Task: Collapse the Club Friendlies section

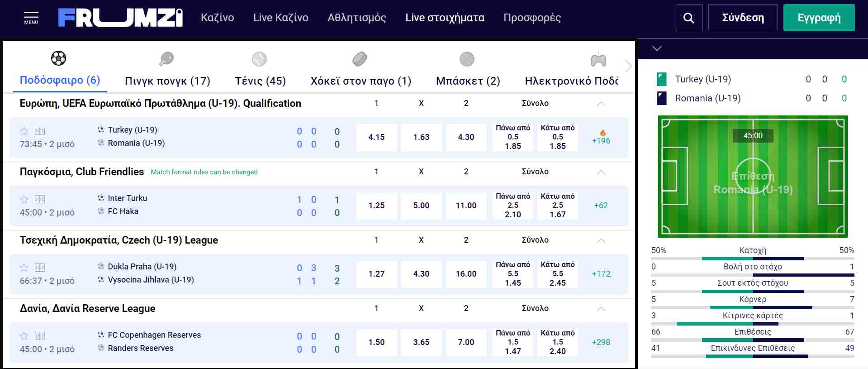Action: (601, 172)
